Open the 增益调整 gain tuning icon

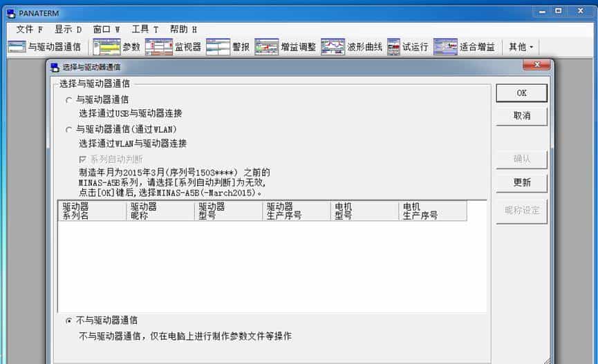[267, 47]
